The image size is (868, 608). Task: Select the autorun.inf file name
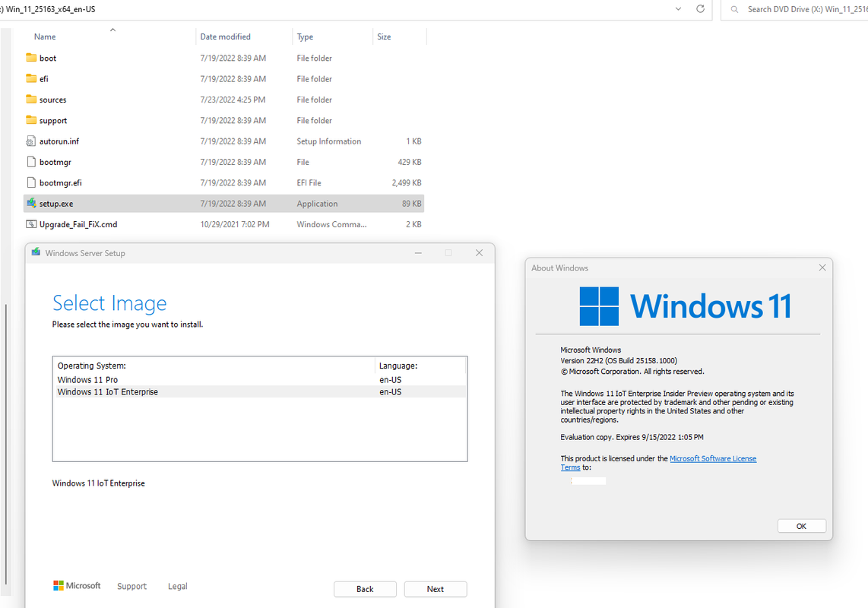59,141
